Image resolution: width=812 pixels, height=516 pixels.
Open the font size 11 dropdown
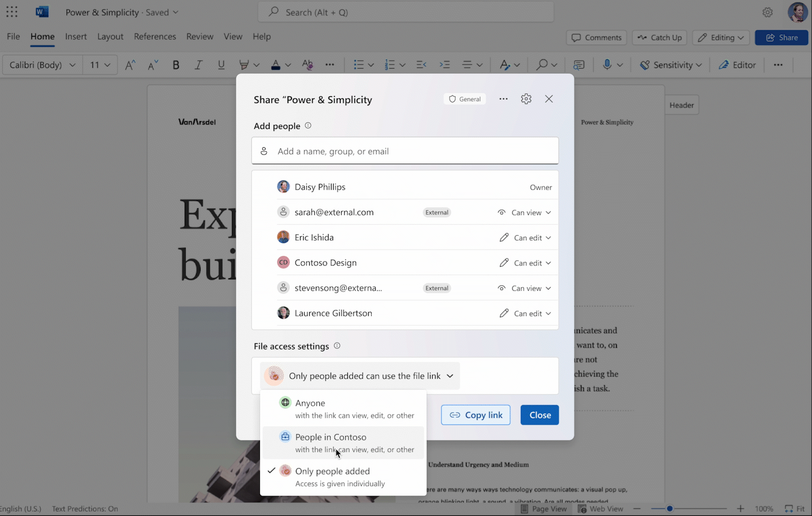point(100,65)
